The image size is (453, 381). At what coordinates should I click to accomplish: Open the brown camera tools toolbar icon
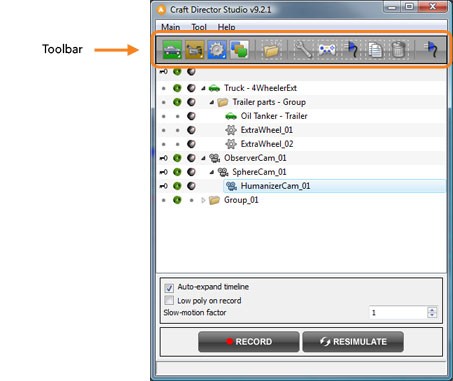pyautogui.click(x=195, y=50)
